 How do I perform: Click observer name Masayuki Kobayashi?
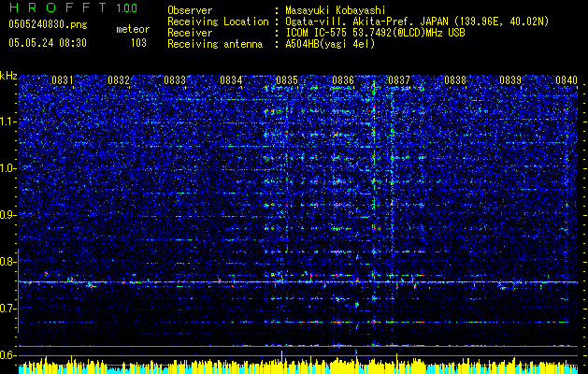click(x=336, y=10)
